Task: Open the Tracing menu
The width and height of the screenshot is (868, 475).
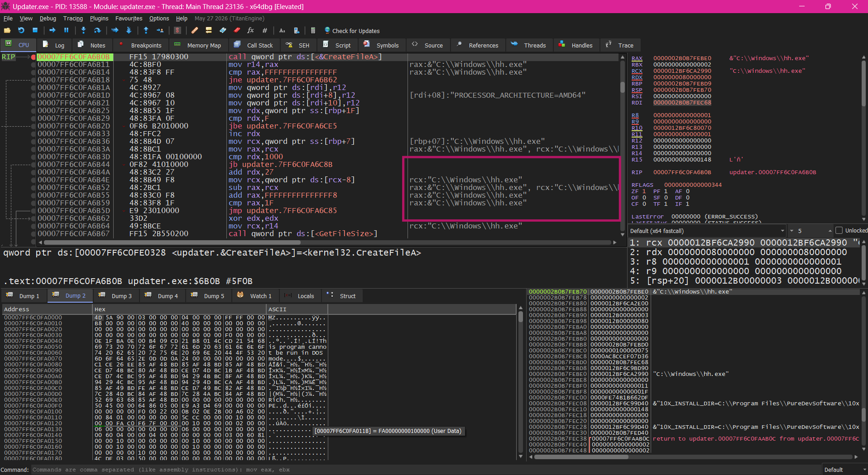Action: (x=73, y=19)
